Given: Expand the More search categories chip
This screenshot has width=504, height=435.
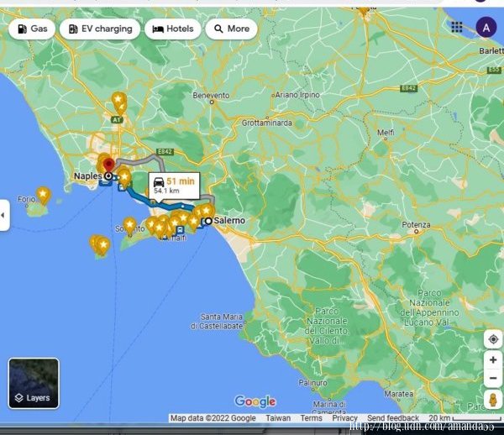Looking at the screenshot, I should pyautogui.click(x=231, y=29).
